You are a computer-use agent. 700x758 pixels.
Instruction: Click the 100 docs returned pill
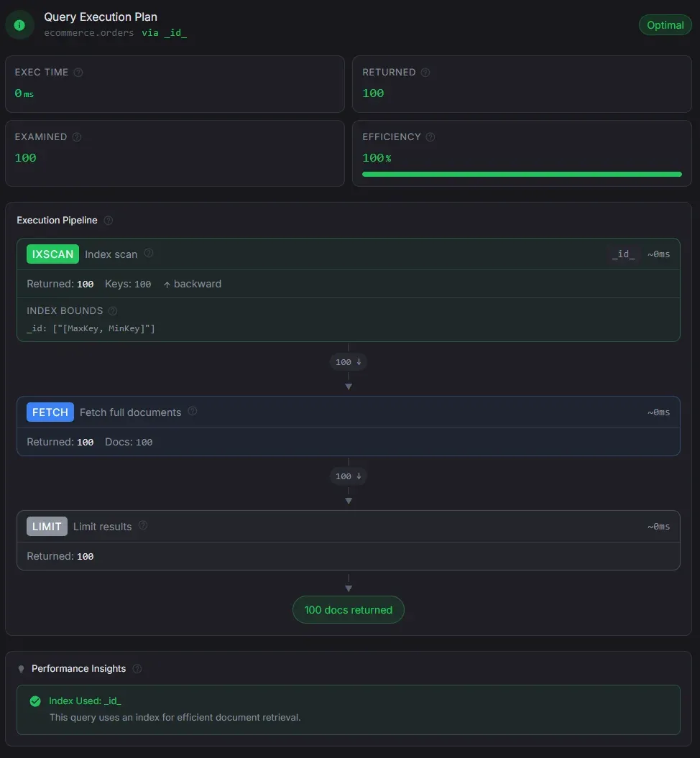(x=349, y=610)
